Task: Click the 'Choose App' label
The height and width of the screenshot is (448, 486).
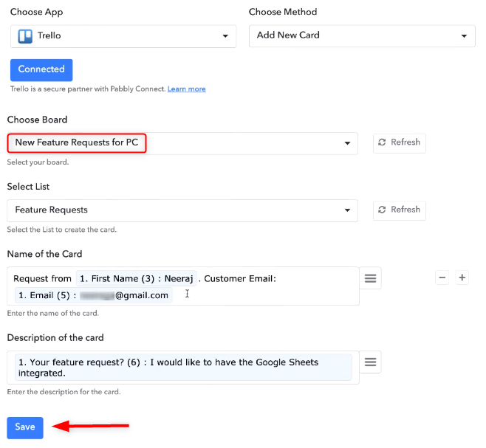Action: 37,12
